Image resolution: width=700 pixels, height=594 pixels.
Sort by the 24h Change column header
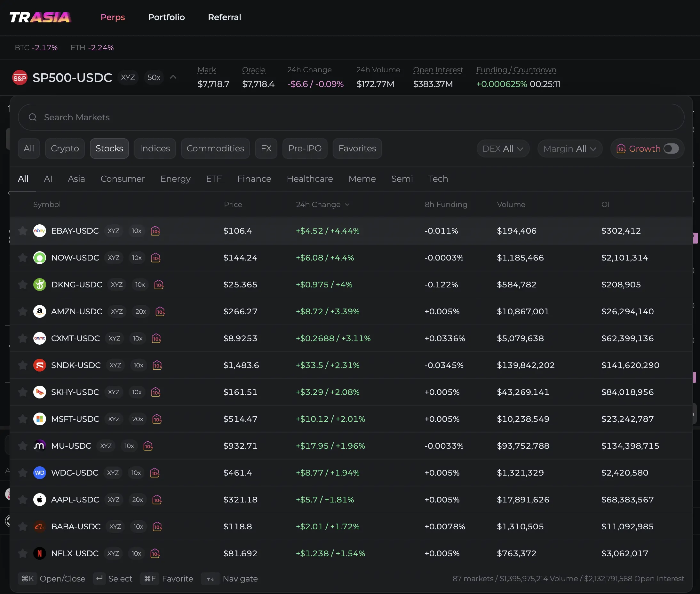[x=322, y=205]
